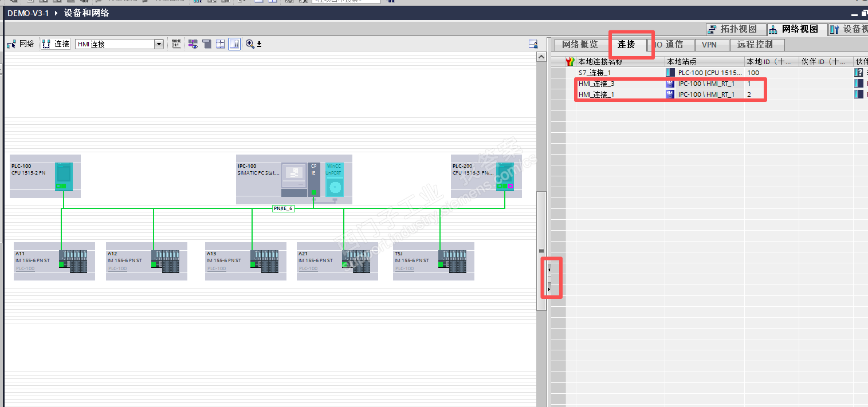Click the page break display icon

[x=207, y=44]
